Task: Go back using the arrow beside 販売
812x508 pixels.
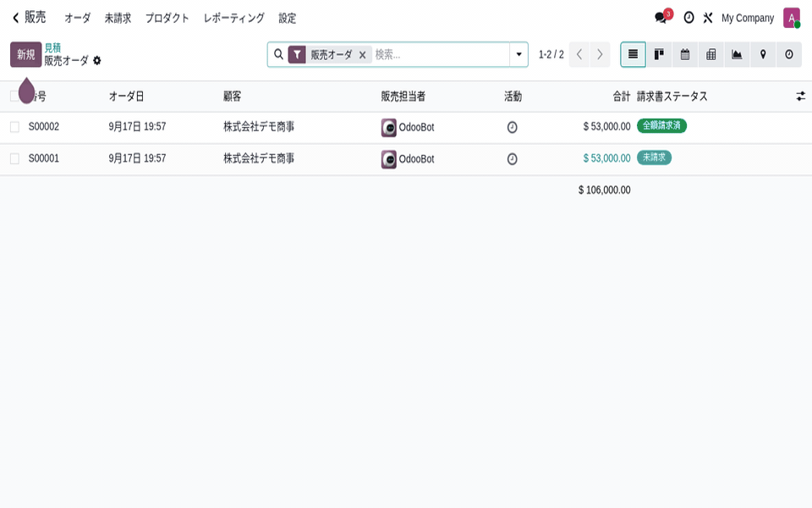Action: pyautogui.click(x=15, y=18)
